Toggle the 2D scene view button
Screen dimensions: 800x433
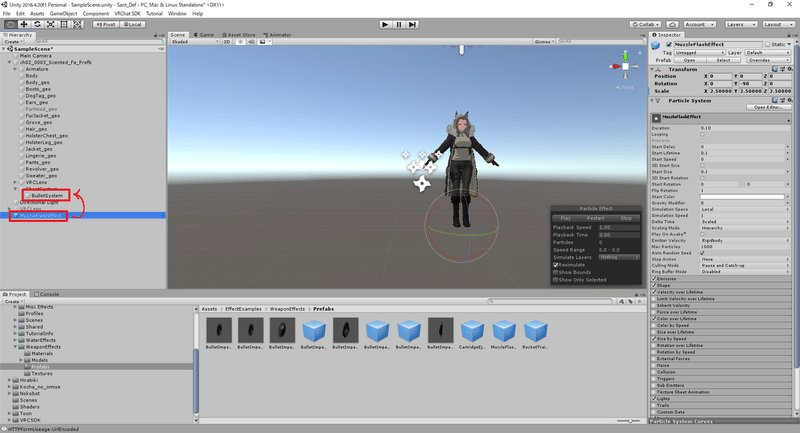pyautogui.click(x=227, y=42)
